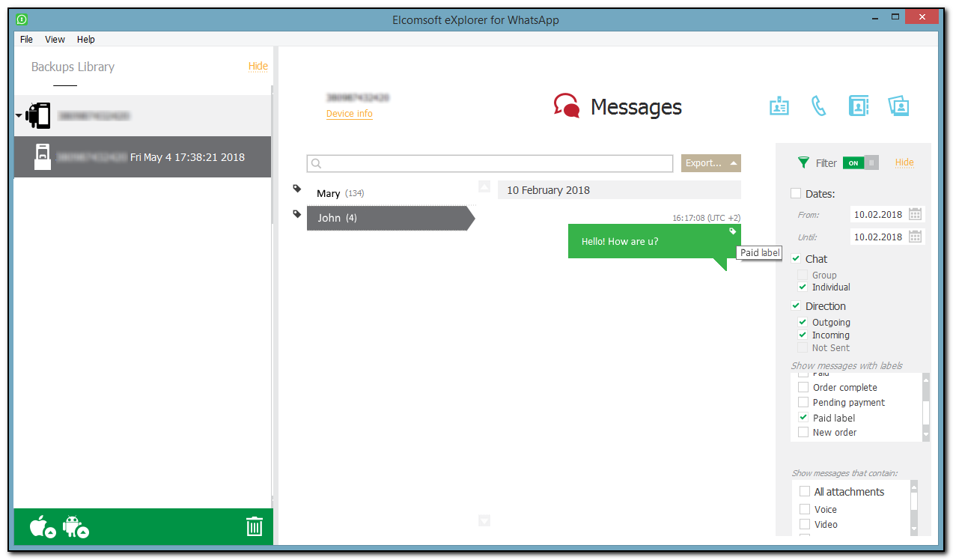The height and width of the screenshot is (560, 953).
Task: Open the Export dropdown
Action: tap(710, 163)
